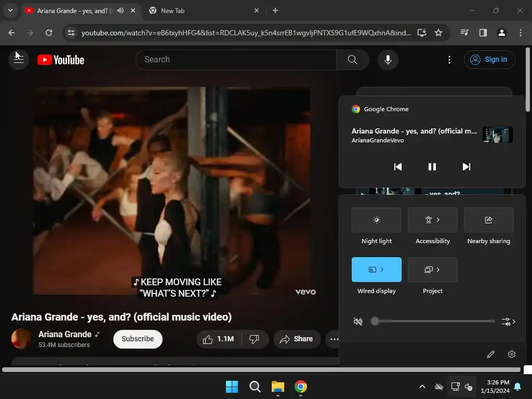The image size is (532, 399).
Task: Open Chrome media controls icon
Action: coord(464,33)
